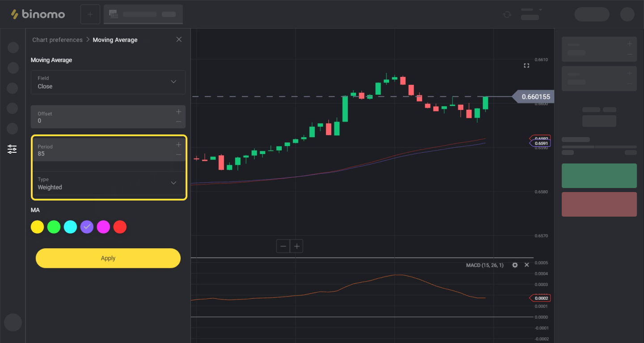Viewport: 644px width, 343px height.
Task: Decrease Offset with minus
Action: click(178, 121)
